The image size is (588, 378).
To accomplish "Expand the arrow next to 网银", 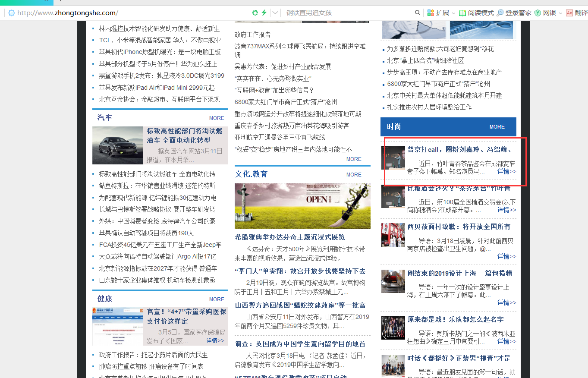I will tap(560, 13).
